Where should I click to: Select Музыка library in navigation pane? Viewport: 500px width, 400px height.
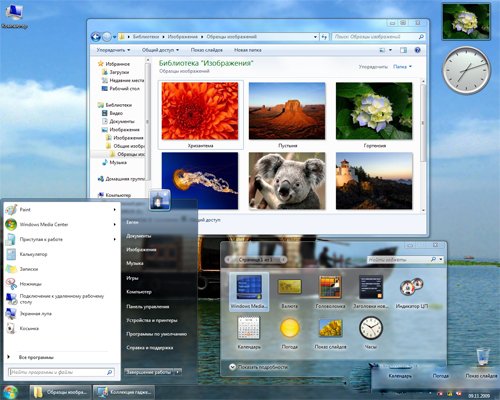click(114, 162)
